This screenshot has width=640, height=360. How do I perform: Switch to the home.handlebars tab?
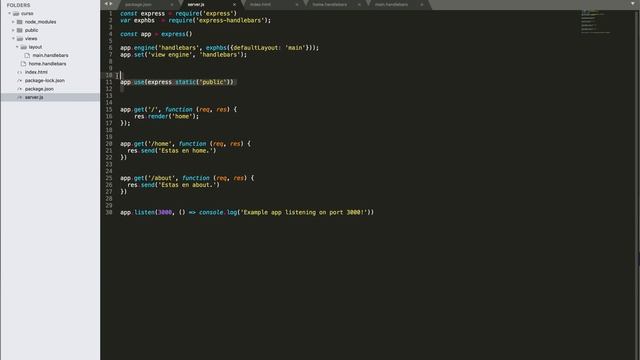click(330, 4)
